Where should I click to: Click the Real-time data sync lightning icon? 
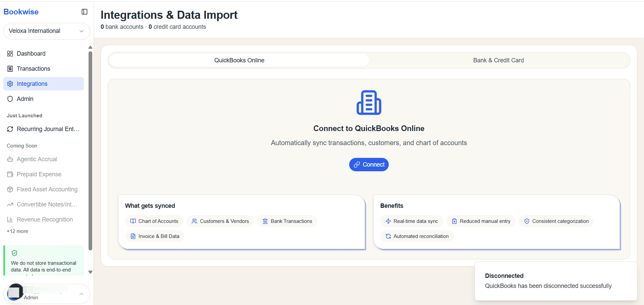pos(388,221)
